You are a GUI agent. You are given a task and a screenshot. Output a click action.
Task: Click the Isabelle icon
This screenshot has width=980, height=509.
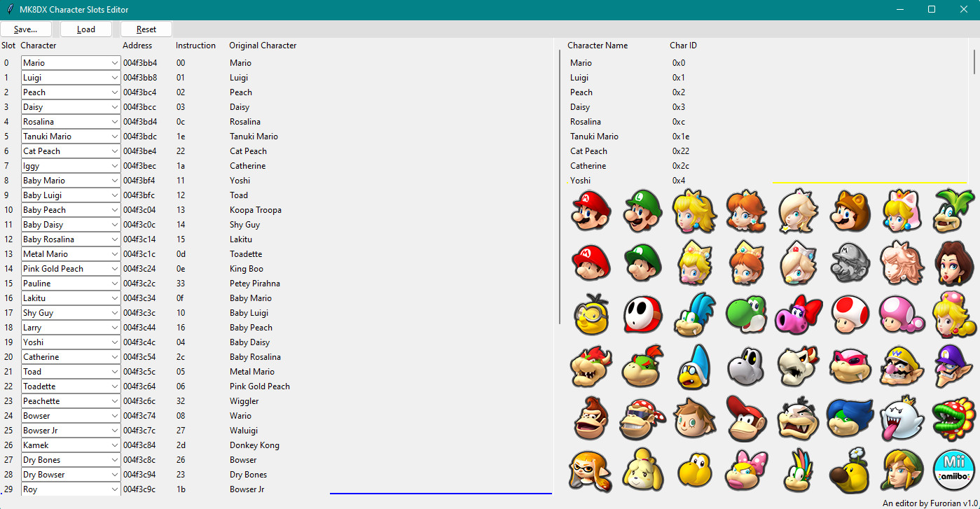[642, 470]
